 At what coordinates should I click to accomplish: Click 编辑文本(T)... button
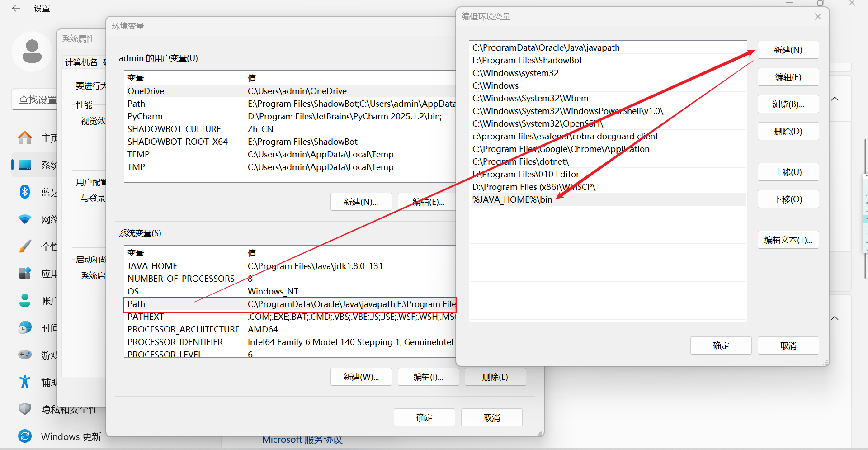(788, 240)
